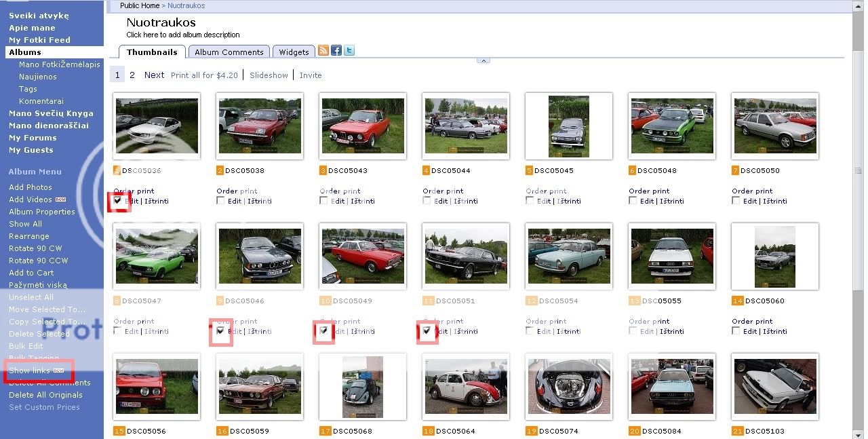Click Show links in Album Menu
This screenshot has width=868, height=439.
pos(29,370)
